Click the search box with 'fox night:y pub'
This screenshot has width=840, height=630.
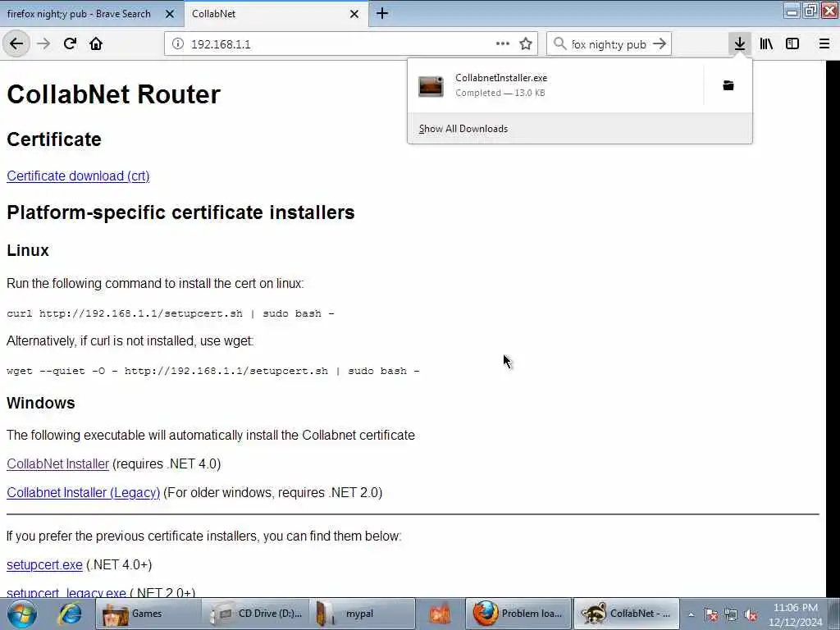[x=609, y=44]
